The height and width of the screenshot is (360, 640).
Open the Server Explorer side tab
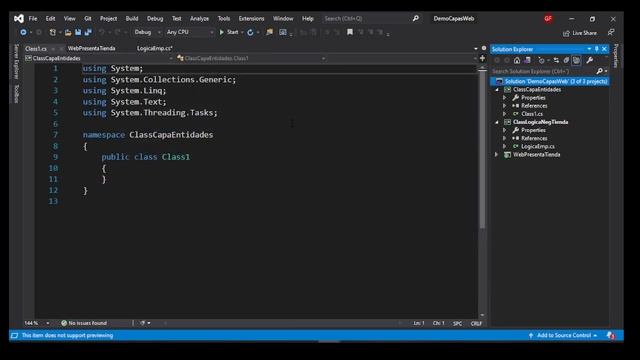coord(16,61)
